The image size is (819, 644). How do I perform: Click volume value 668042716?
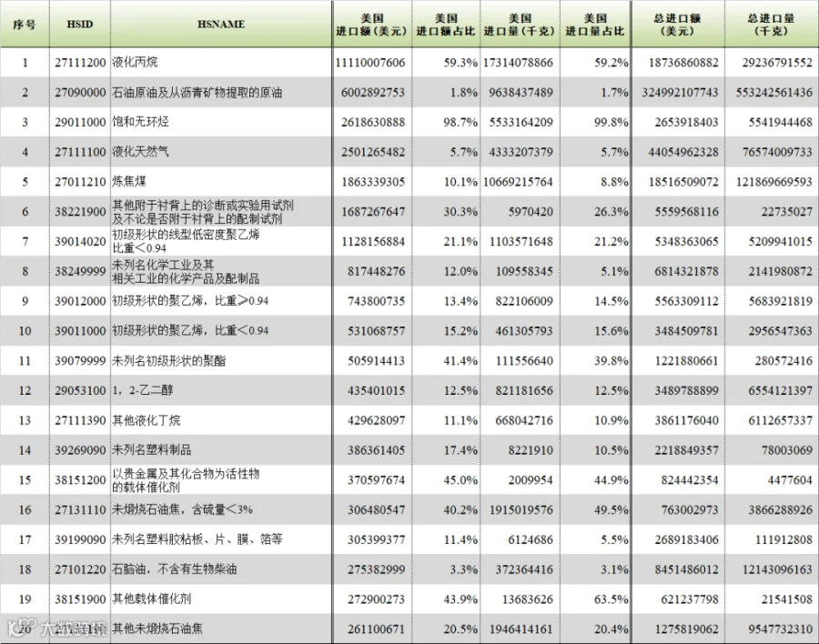point(524,420)
